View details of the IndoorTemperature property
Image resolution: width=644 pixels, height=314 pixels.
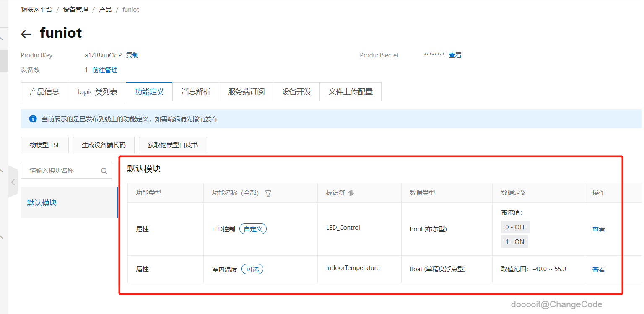(x=599, y=269)
